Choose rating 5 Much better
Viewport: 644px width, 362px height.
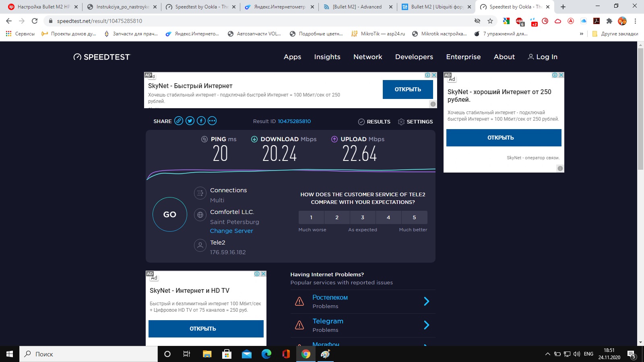click(414, 218)
